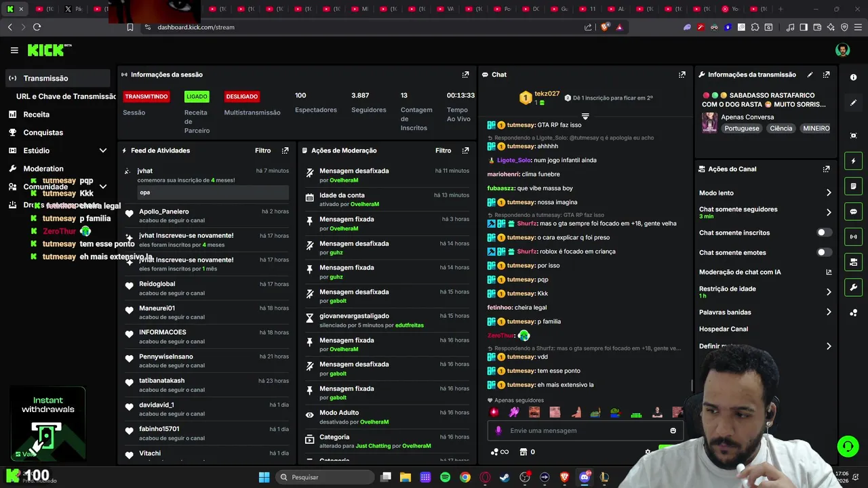Viewport: 868px width, 488px height.
Task: Click the purple microphone icon in chat input
Action: (498, 430)
